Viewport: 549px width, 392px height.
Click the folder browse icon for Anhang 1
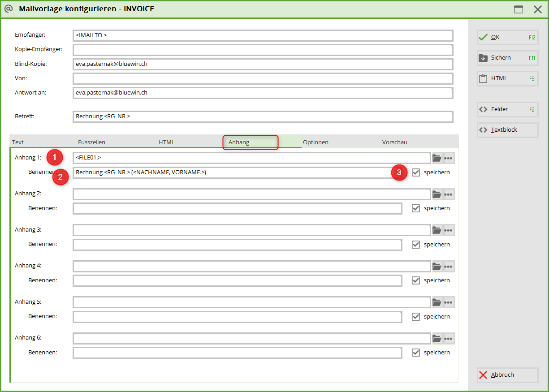coord(437,158)
